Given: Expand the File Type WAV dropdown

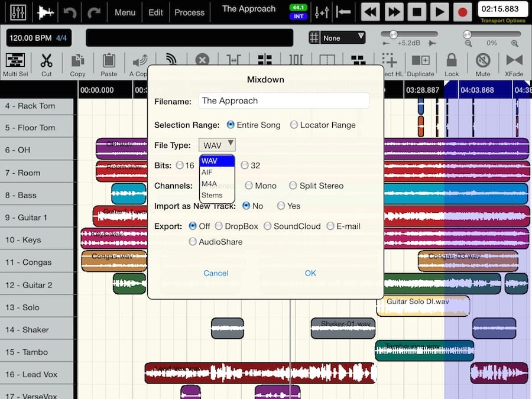Looking at the screenshot, I should click(217, 145).
